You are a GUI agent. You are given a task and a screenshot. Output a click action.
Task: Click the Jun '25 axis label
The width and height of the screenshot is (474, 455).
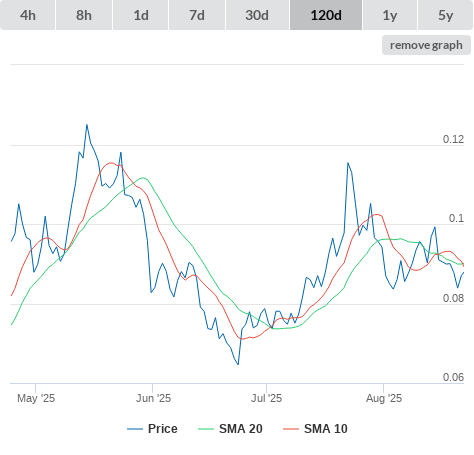click(153, 398)
